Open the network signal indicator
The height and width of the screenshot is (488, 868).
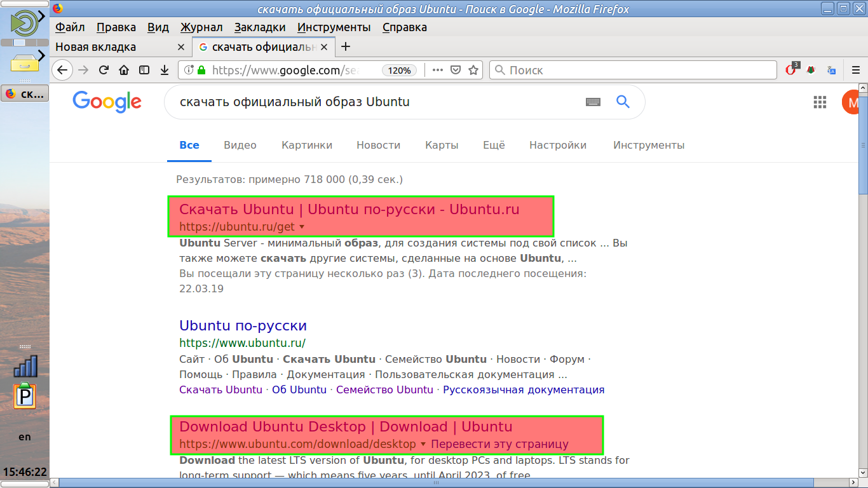[25, 366]
